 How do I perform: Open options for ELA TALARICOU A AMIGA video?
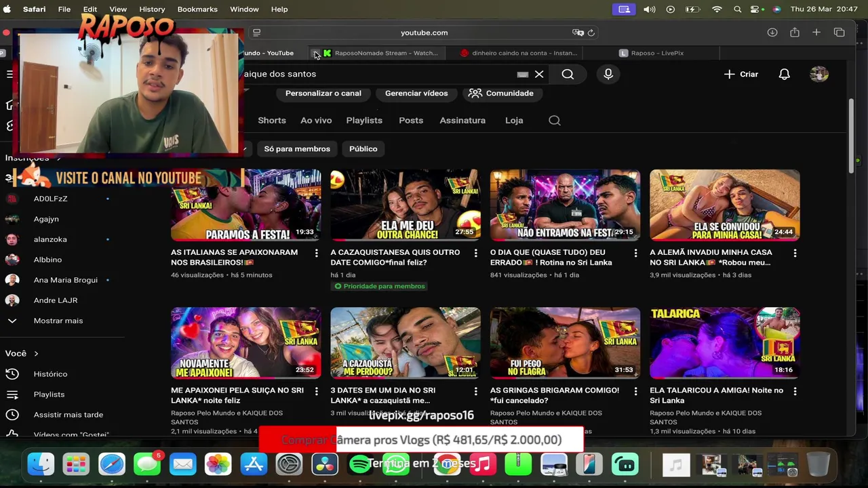(795, 391)
